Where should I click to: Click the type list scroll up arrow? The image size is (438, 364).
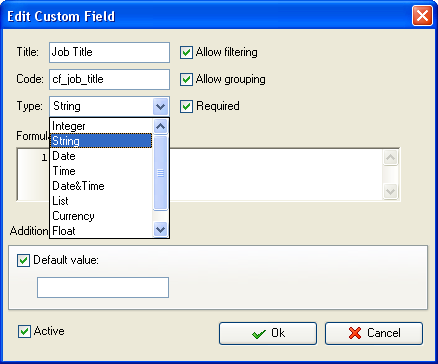coord(161,126)
